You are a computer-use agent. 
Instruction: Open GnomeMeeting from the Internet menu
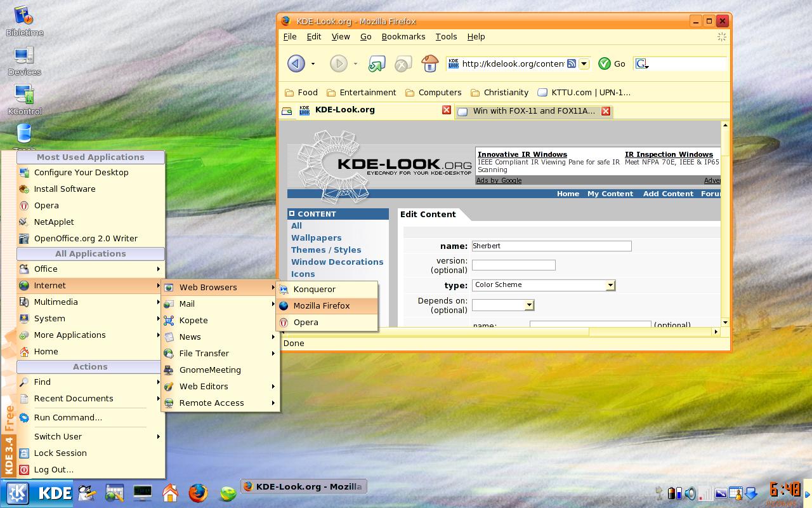coord(220,370)
